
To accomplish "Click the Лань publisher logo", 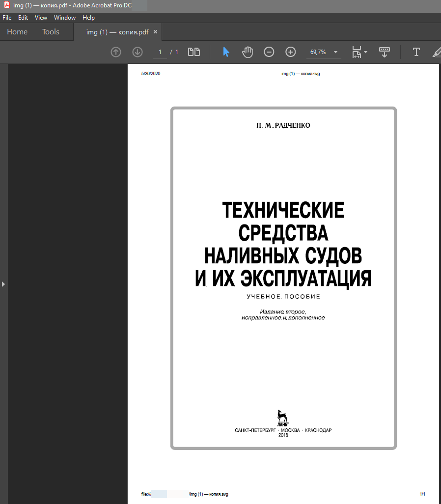I will coord(283,418).
